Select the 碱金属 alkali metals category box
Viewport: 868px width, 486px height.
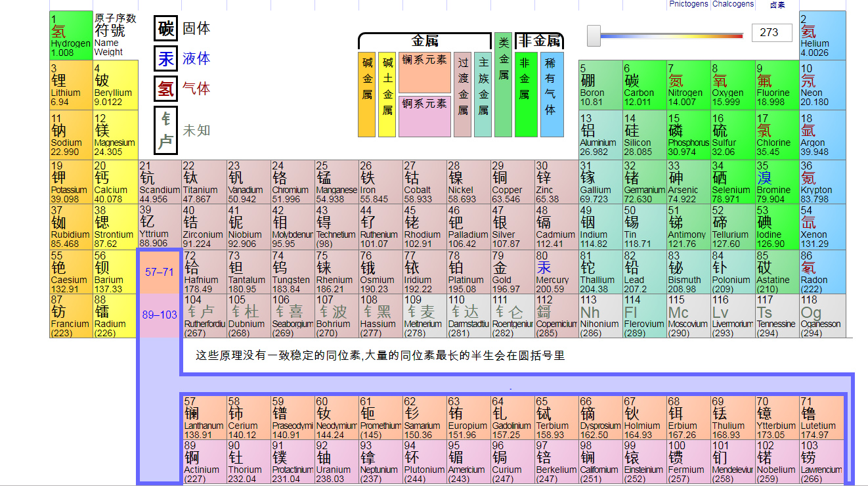coord(366,95)
